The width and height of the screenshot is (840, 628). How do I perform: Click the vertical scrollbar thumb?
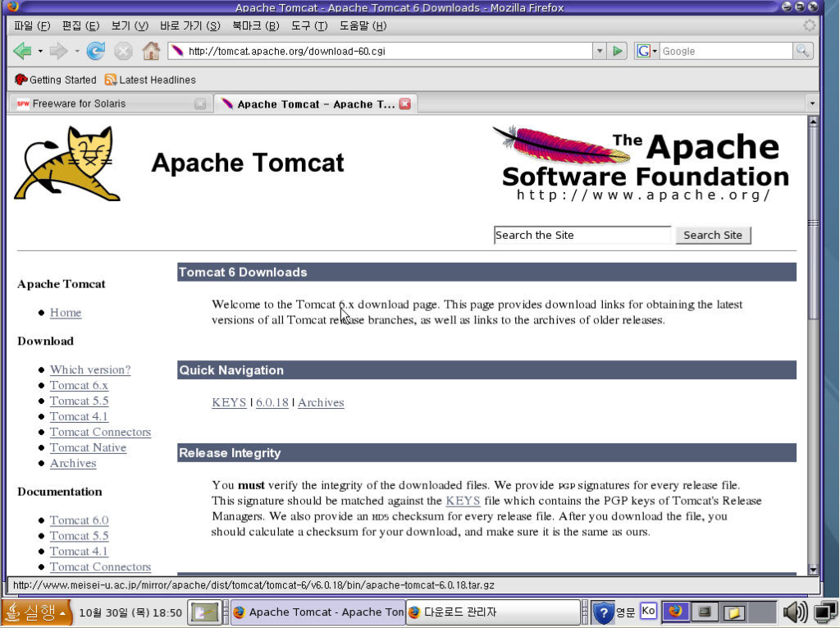(813, 222)
